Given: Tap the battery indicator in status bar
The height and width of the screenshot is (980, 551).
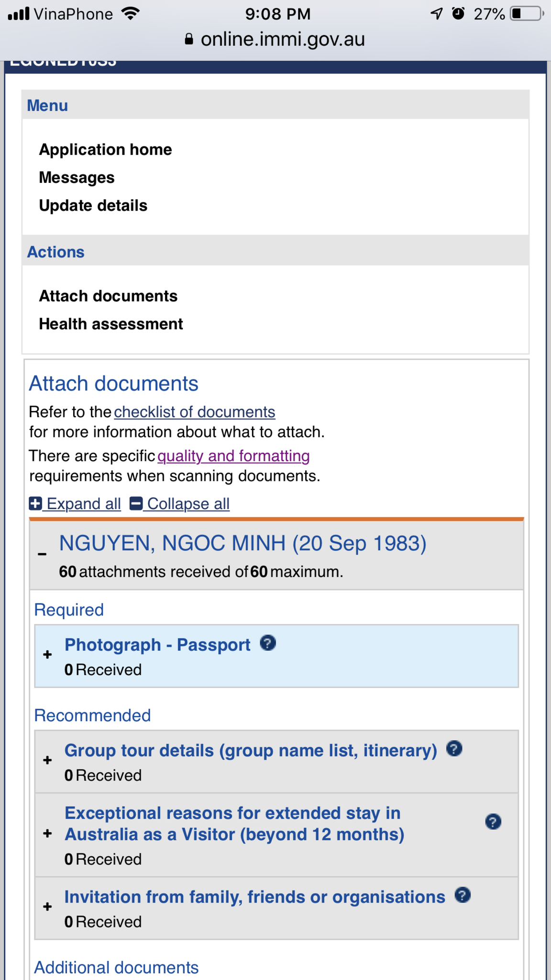Looking at the screenshot, I should (x=527, y=13).
